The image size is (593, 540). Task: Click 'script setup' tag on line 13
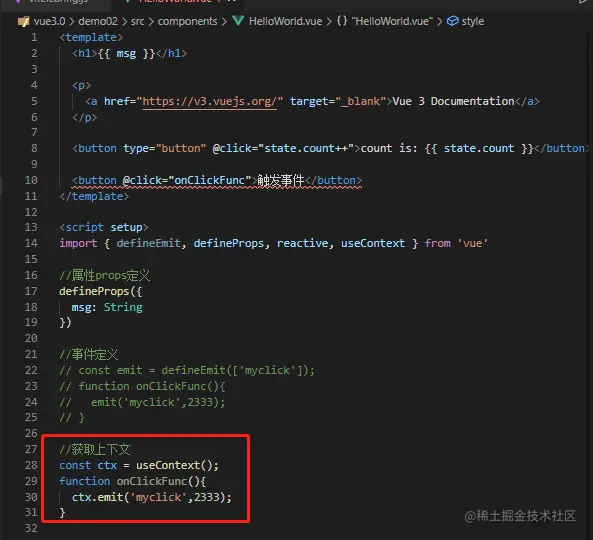click(x=104, y=227)
